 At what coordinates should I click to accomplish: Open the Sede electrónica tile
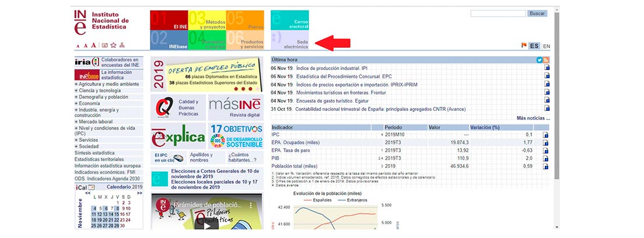pos(289,40)
